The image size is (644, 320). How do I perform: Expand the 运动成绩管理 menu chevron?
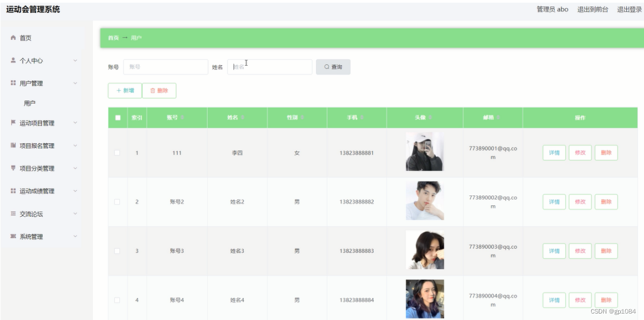75,190
